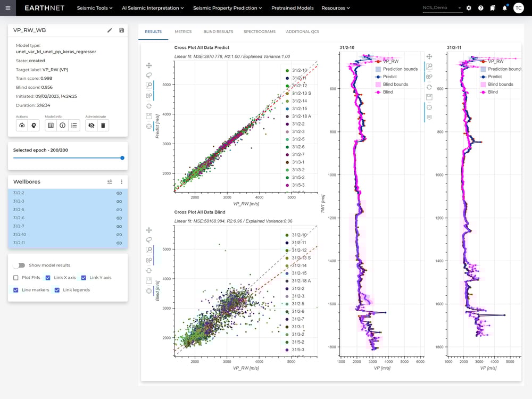Click the pencil edit icon beside VP_RW_WB
The image size is (532, 399).
110,30
